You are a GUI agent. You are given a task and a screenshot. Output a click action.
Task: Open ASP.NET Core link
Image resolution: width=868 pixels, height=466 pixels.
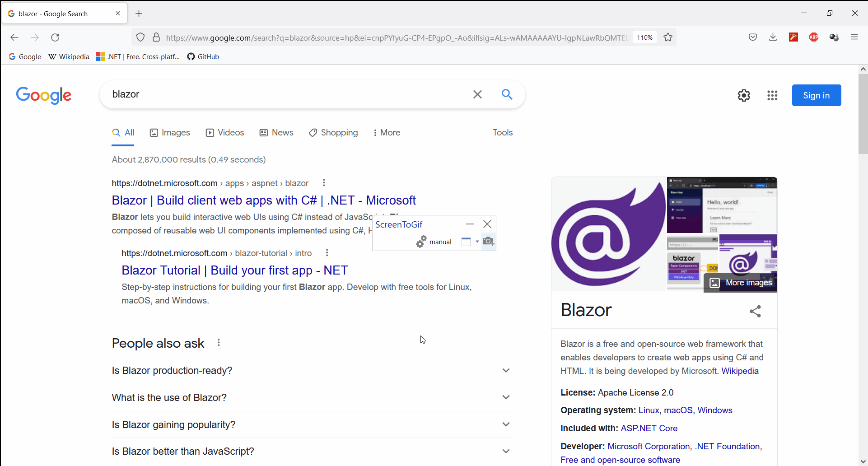tap(649, 429)
